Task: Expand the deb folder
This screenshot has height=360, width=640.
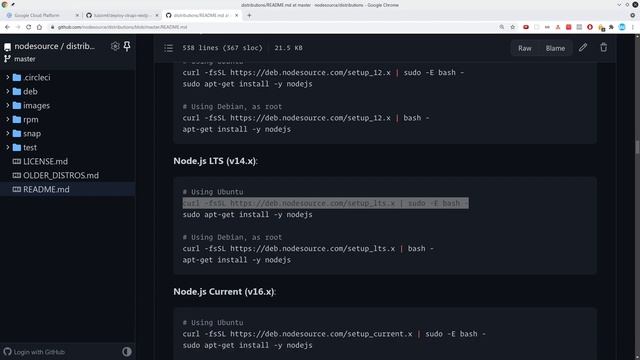Action: coord(8,91)
